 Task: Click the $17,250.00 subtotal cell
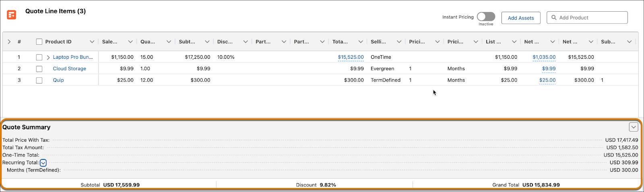pyautogui.click(x=198, y=57)
